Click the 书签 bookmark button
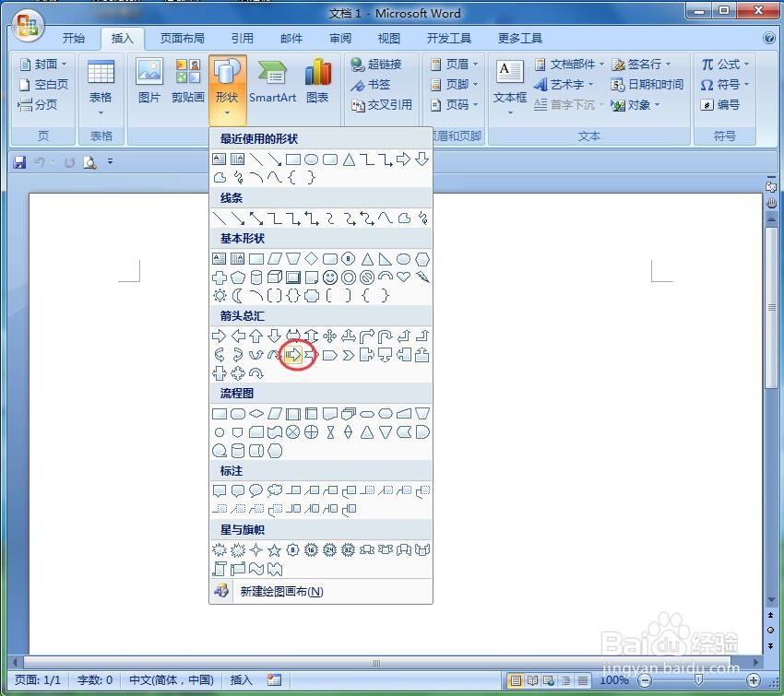 (x=371, y=85)
